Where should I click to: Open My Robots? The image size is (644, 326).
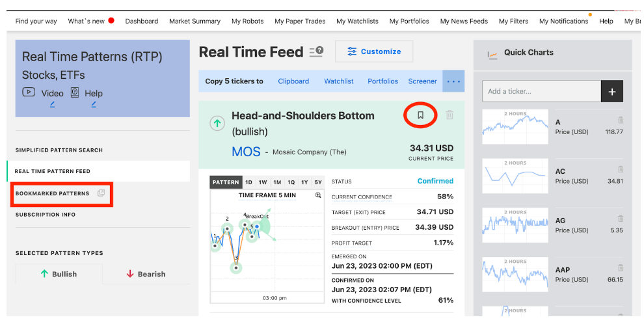click(x=248, y=21)
